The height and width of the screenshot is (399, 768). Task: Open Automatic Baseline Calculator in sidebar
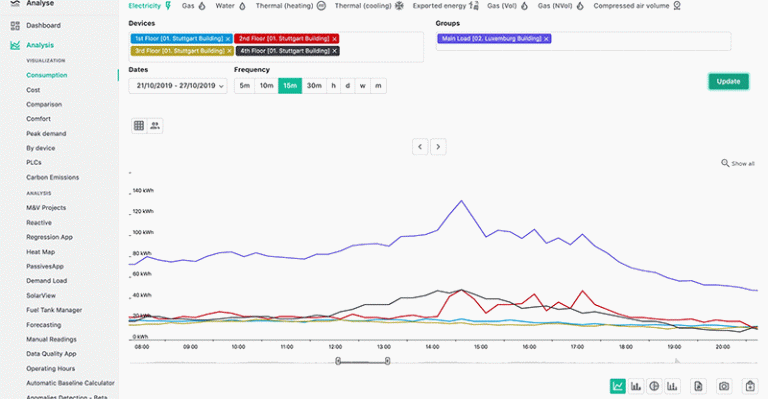71,383
